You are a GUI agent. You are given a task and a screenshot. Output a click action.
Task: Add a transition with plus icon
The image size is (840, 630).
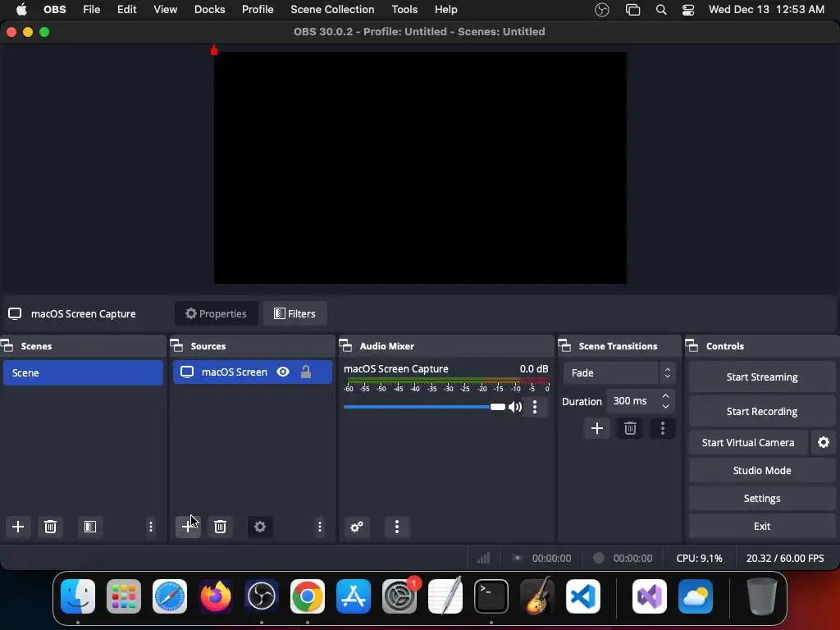tap(597, 428)
